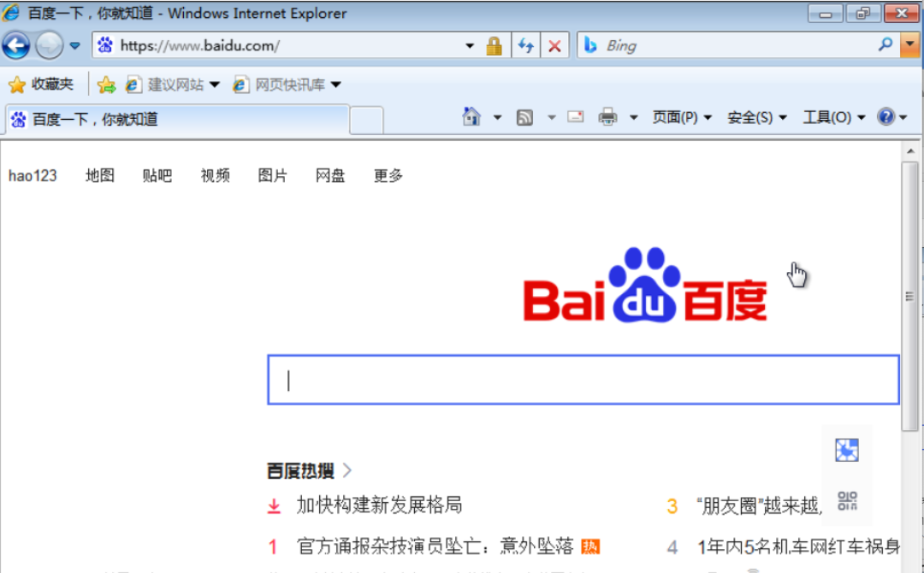
Task: Click the security padlock icon in address bar
Action: [x=495, y=44]
